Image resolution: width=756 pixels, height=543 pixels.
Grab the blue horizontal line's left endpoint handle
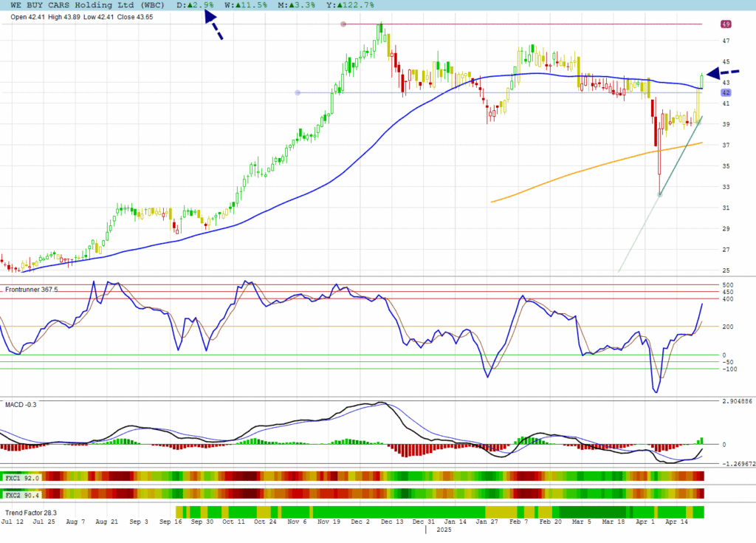pos(298,92)
